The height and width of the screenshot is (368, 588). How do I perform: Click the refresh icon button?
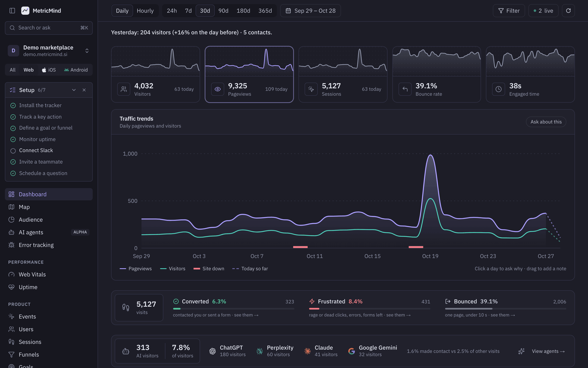[x=568, y=11]
